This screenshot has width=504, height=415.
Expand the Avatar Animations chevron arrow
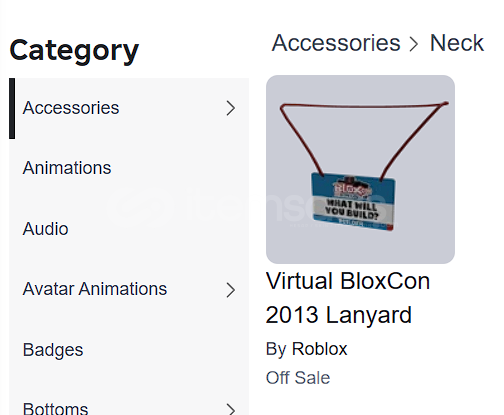(x=231, y=290)
